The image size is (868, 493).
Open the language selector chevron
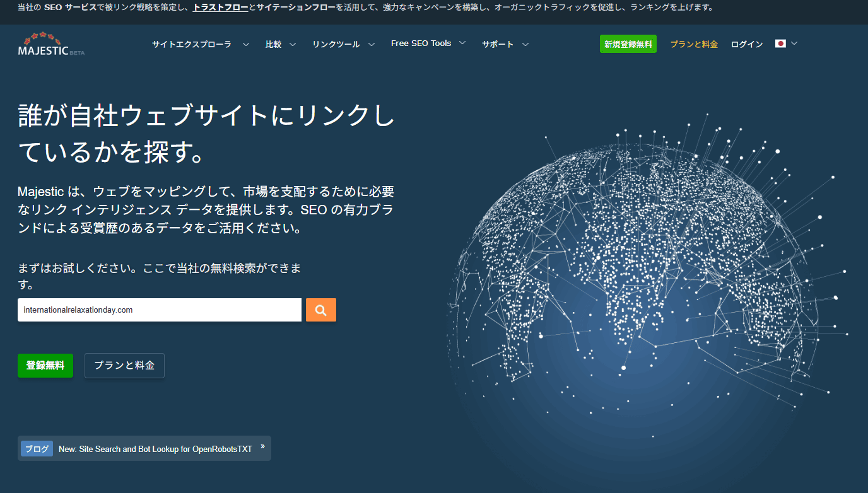[x=794, y=43]
